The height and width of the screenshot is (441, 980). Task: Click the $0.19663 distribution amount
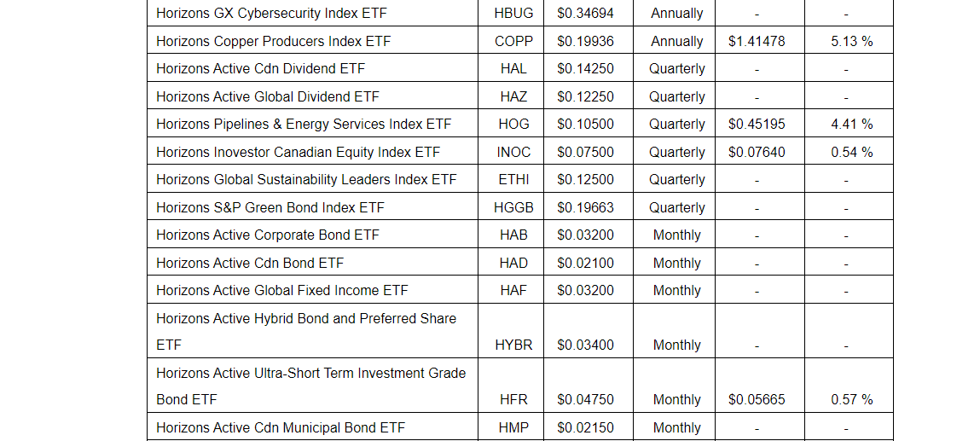[x=585, y=207]
